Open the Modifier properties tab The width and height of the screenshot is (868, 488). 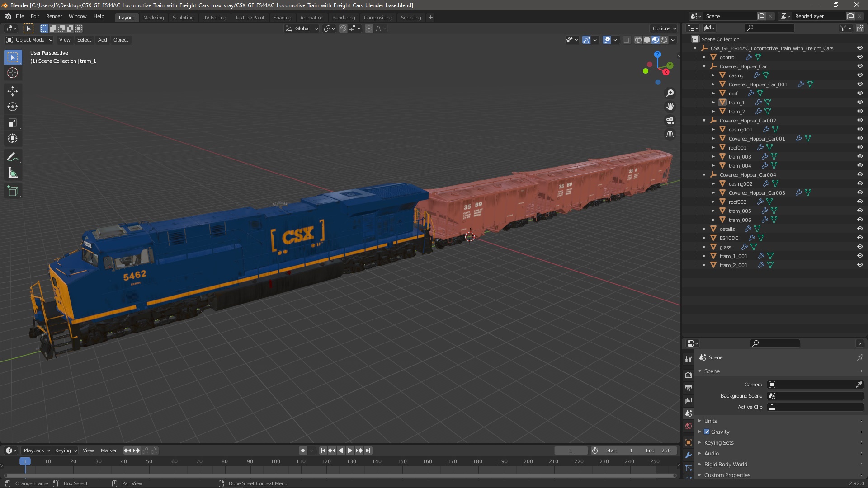pyautogui.click(x=689, y=455)
